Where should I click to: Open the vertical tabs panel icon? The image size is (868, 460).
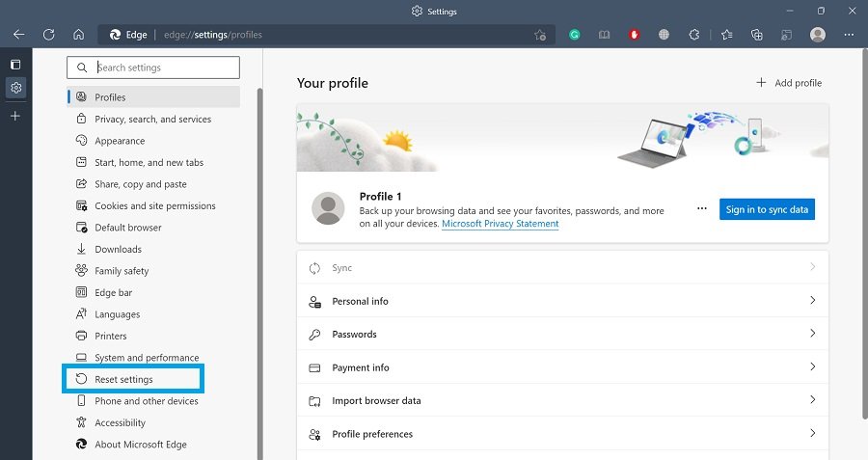[x=15, y=65]
